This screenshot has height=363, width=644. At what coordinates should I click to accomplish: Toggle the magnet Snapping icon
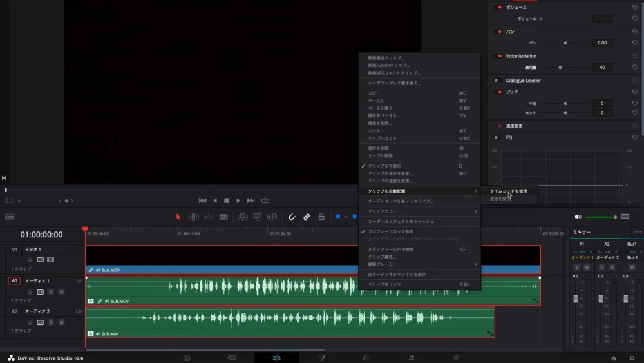click(291, 217)
